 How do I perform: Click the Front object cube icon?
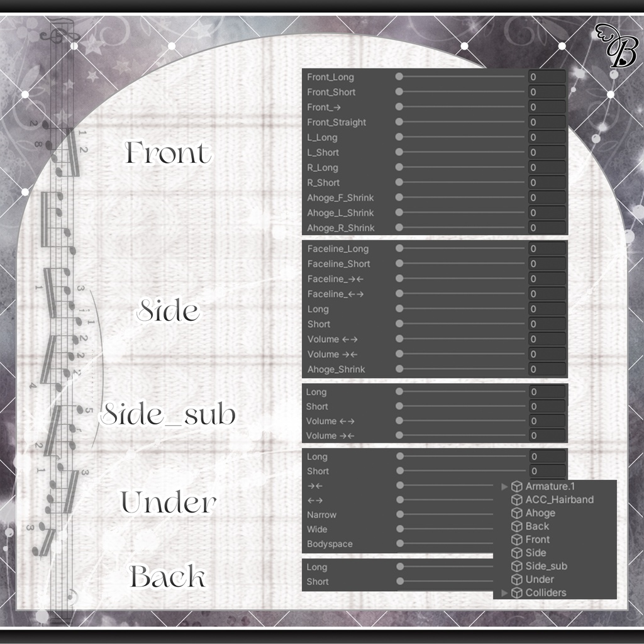517,540
